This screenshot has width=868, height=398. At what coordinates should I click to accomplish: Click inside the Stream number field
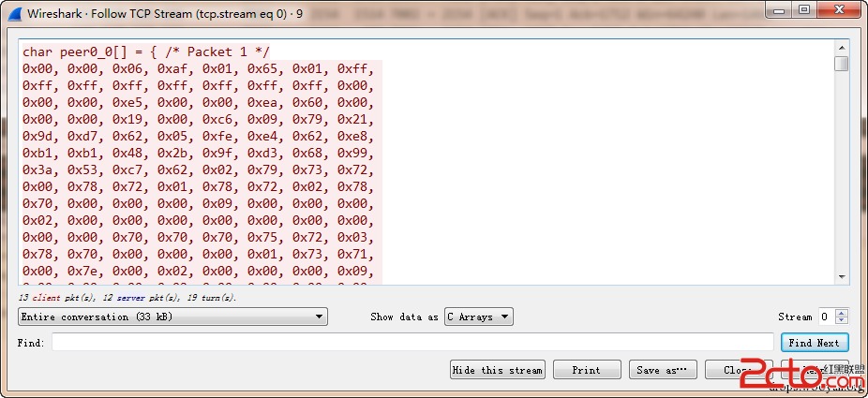point(825,317)
